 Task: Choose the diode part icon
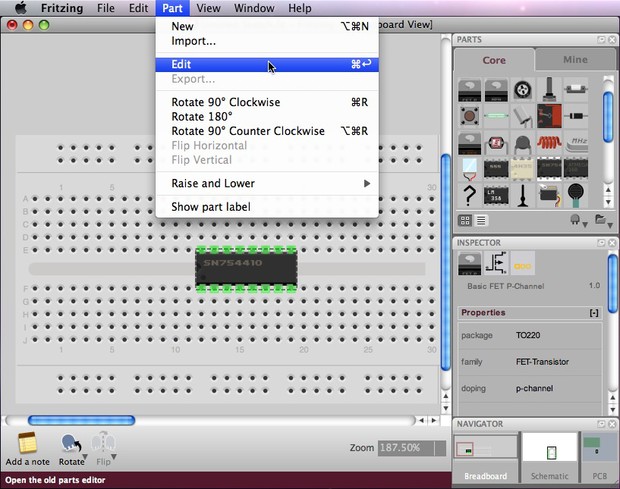(x=575, y=116)
